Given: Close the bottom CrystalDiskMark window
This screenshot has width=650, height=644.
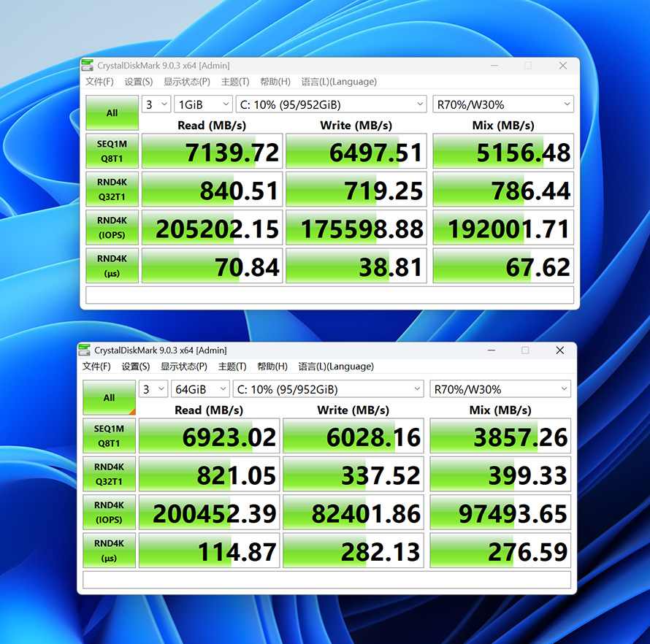Looking at the screenshot, I should 559,350.
